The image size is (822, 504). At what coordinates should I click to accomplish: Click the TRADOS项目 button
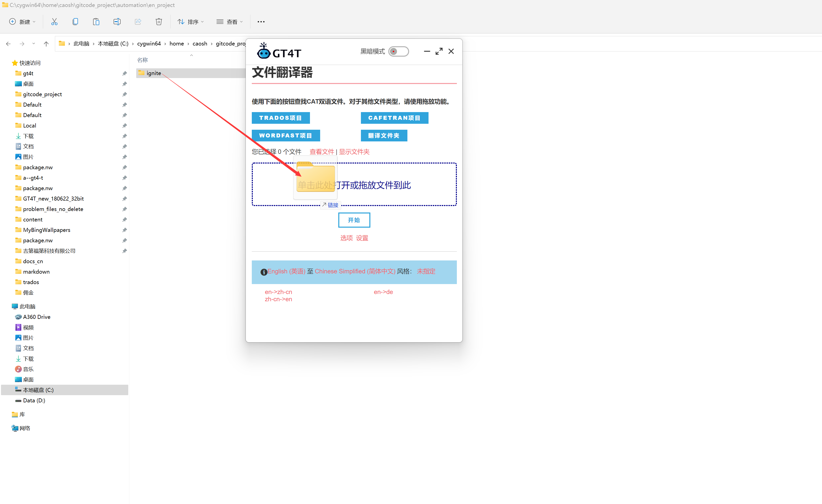click(x=281, y=118)
